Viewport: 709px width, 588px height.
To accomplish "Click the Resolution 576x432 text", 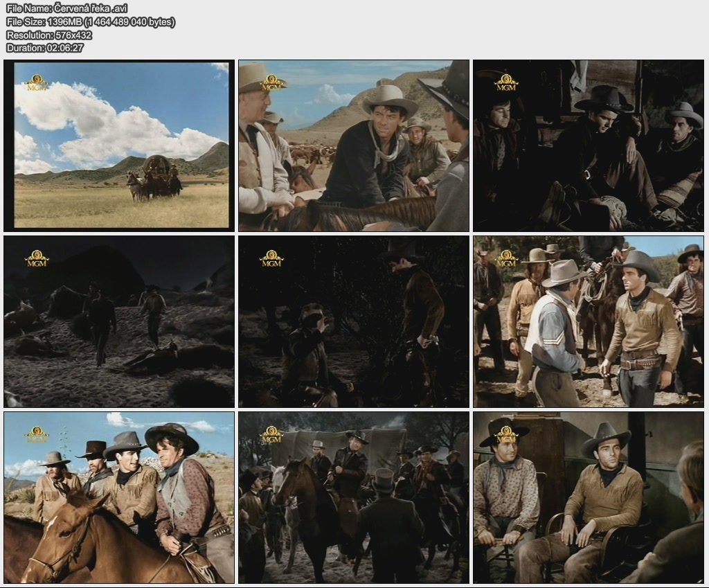I will pyautogui.click(x=48, y=35).
